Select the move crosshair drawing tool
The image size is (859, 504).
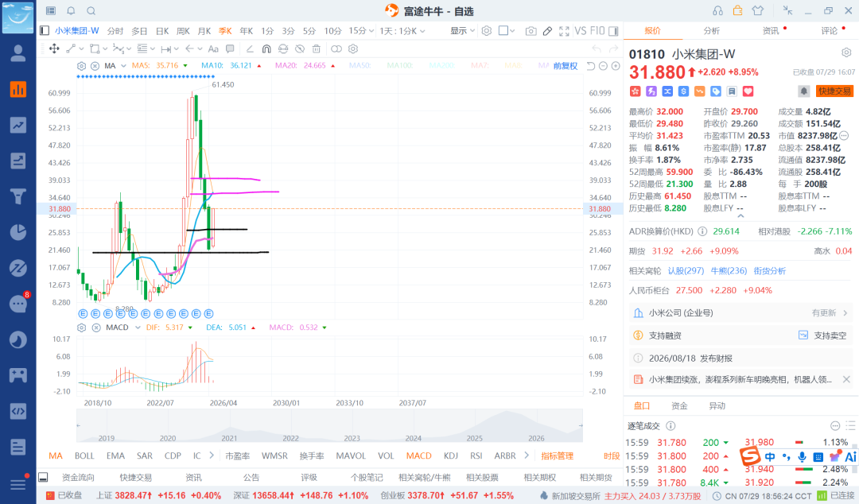click(54, 48)
